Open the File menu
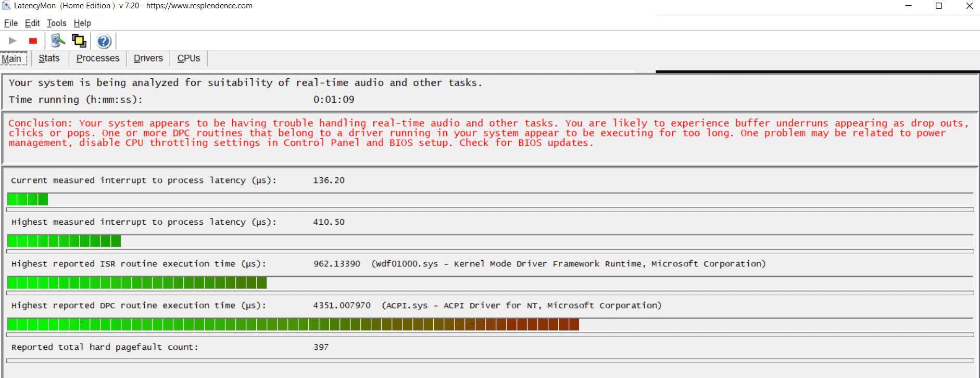980x378 pixels. click(x=11, y=23)
